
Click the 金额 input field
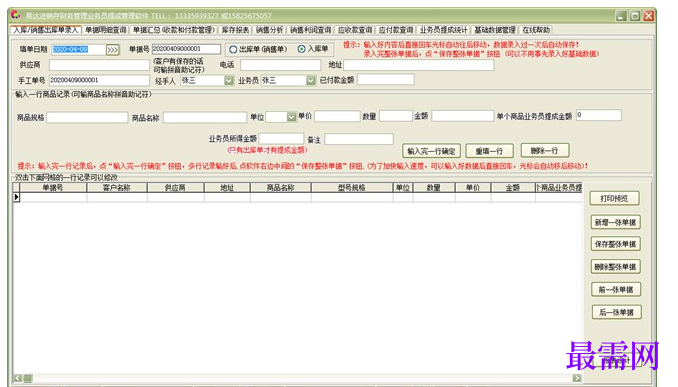point(463,116)
